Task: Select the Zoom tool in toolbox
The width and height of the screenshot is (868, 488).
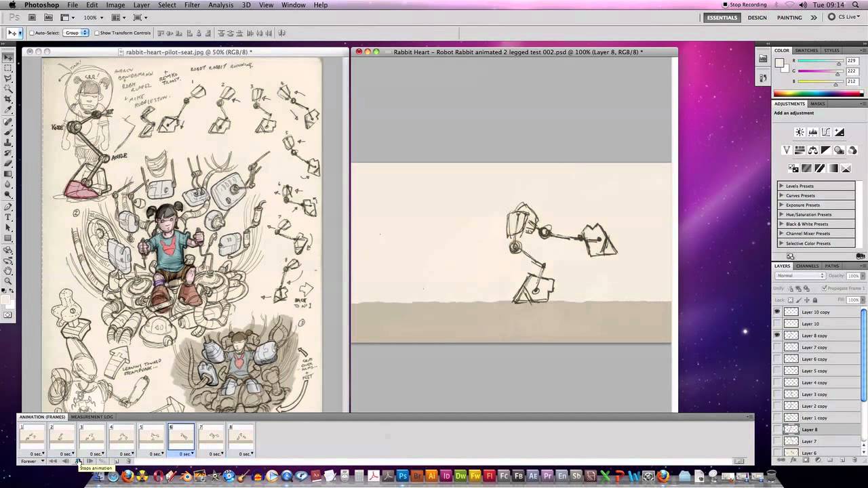Action: point(8,280)
